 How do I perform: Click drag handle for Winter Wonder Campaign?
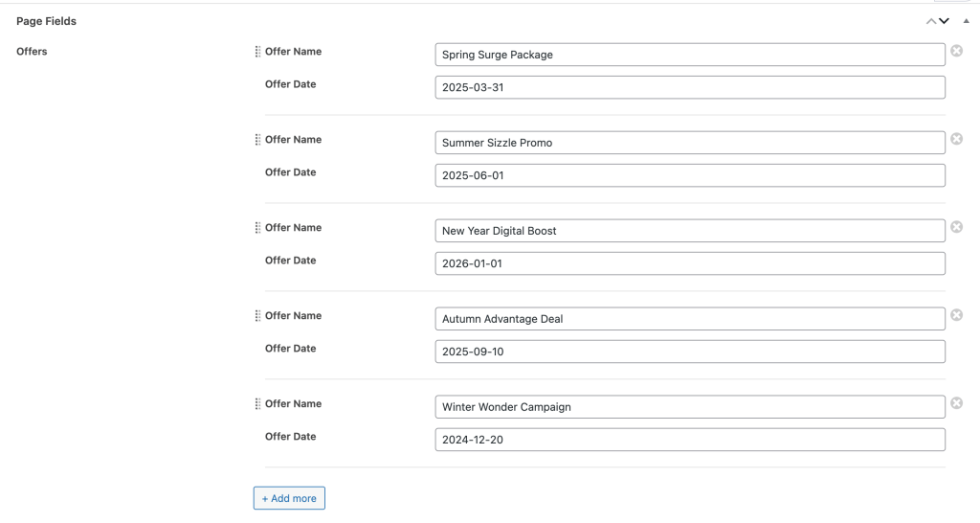pyautogui.click(x=257, y=404)
